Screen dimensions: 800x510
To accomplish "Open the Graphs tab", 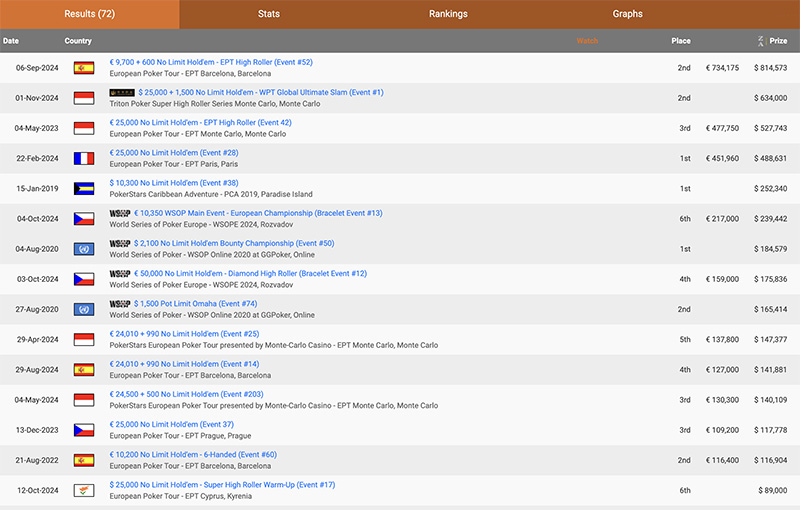I will (x=627, y=14).
